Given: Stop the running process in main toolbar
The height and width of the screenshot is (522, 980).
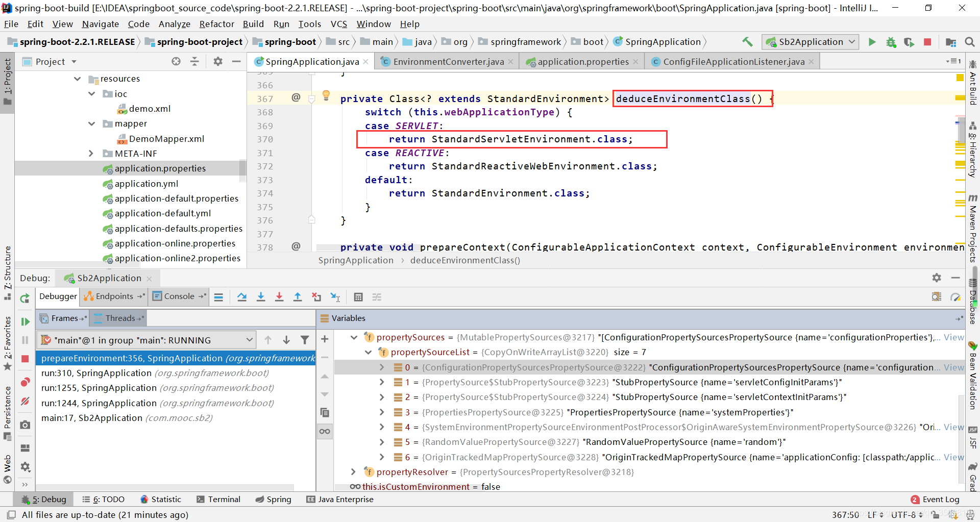Looking at the screenshot, I should [x=927, y=42].
